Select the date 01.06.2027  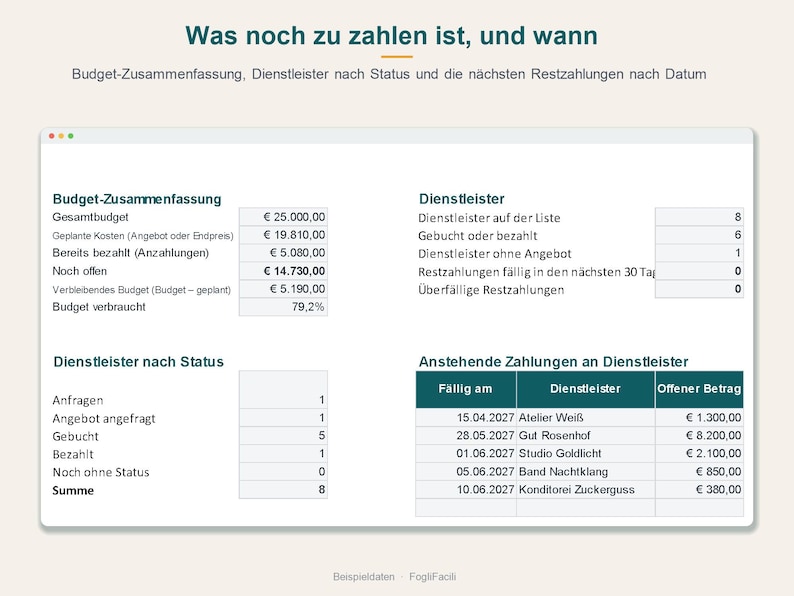[x=466, y=454]
